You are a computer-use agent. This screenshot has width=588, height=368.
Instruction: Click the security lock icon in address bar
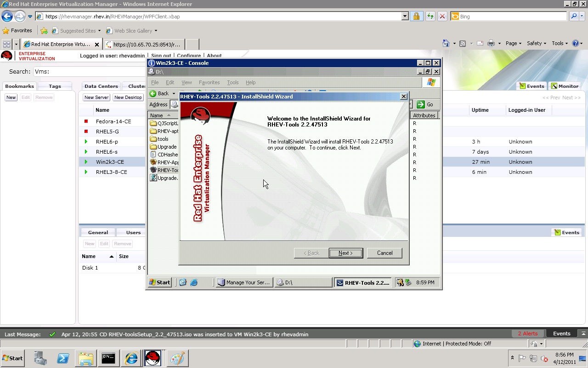point(416,17)
